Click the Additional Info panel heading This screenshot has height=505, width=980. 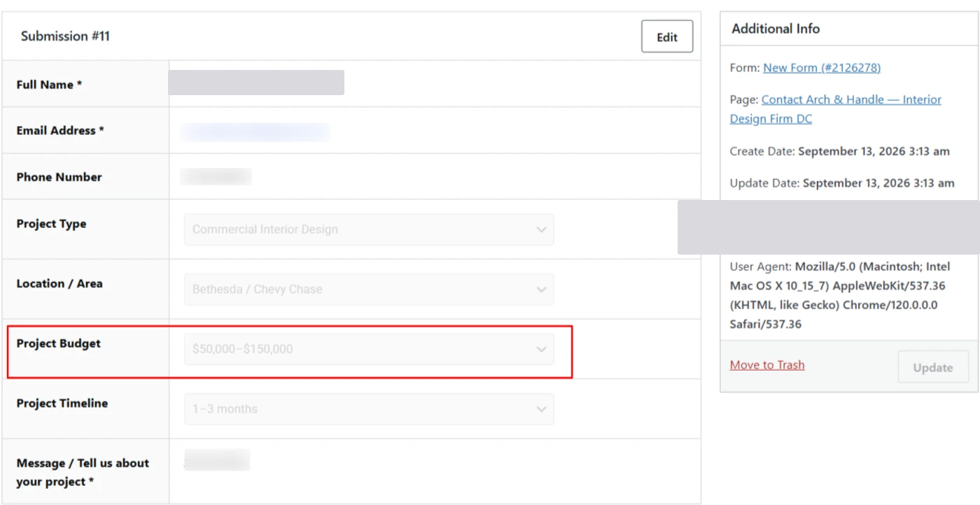coord(776,29)
